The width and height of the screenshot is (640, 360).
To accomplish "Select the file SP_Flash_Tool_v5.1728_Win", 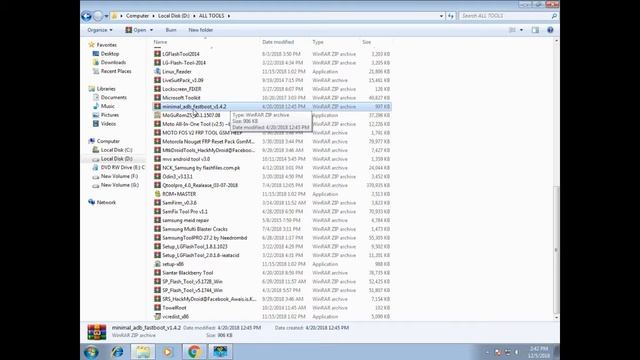I will pyautogui.click(x=192, y=282).
